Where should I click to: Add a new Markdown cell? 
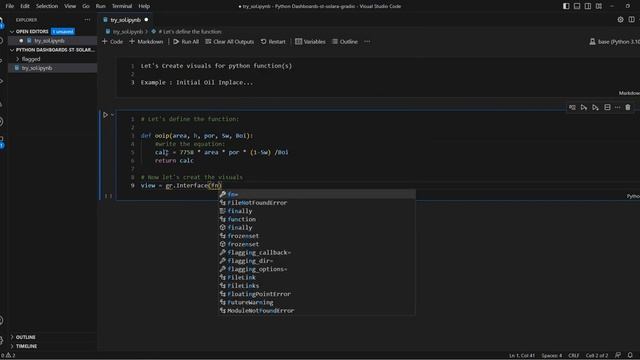146,42
